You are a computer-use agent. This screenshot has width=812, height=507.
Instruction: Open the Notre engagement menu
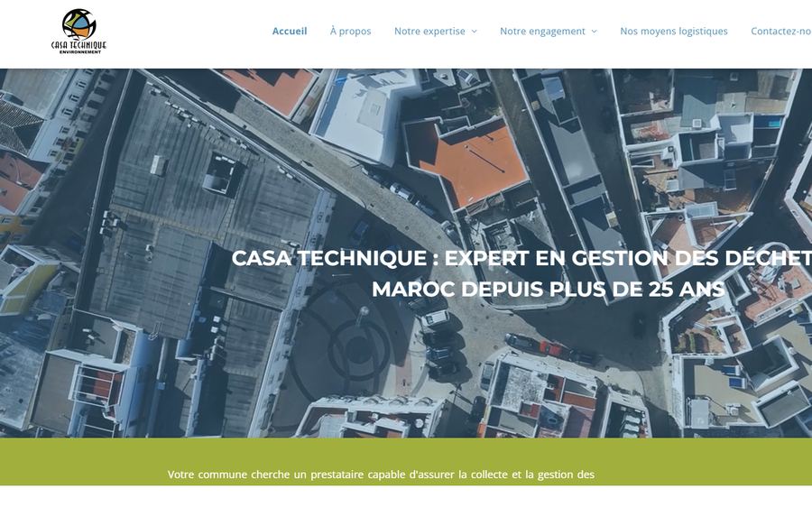tap(542, 31)
